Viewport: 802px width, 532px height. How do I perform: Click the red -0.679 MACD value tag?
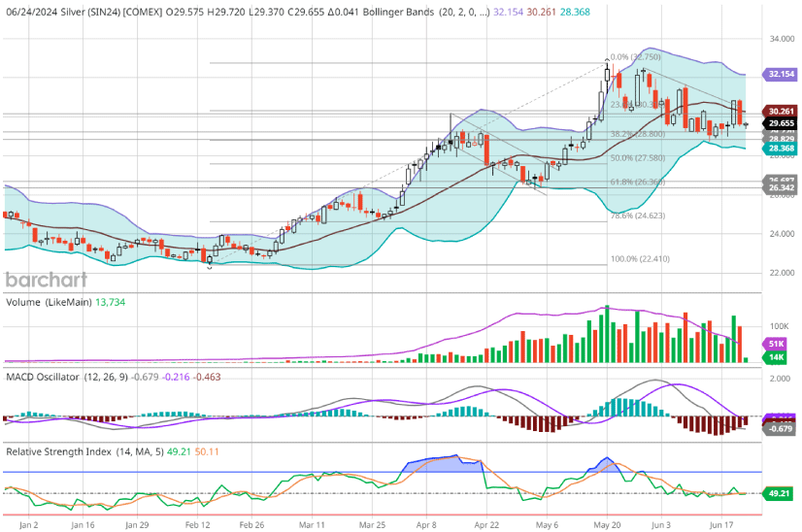click(x=779, y=428)
